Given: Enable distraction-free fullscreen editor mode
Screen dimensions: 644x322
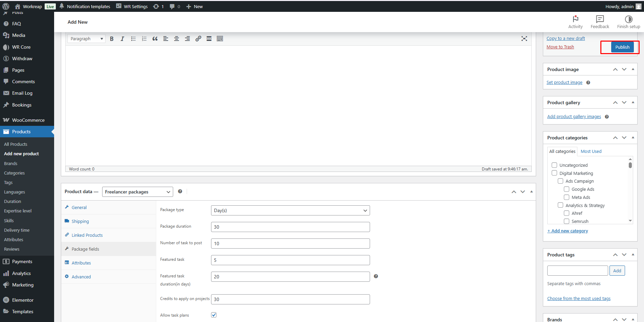Looking at the screenshot, I should pos(524,39).
